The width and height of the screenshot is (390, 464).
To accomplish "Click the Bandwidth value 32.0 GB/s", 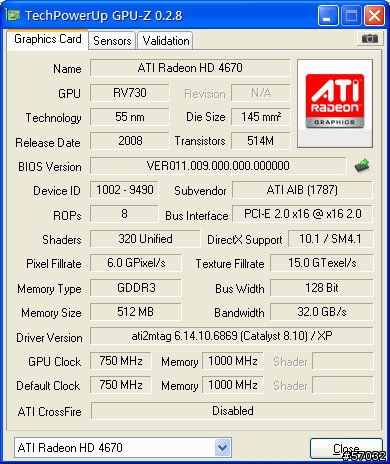I will coord(322,312).
